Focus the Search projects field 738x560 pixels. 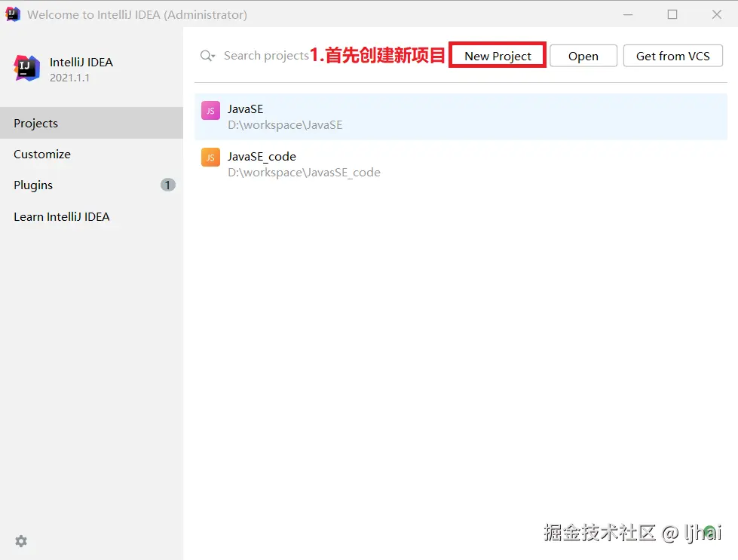point(266,56)
